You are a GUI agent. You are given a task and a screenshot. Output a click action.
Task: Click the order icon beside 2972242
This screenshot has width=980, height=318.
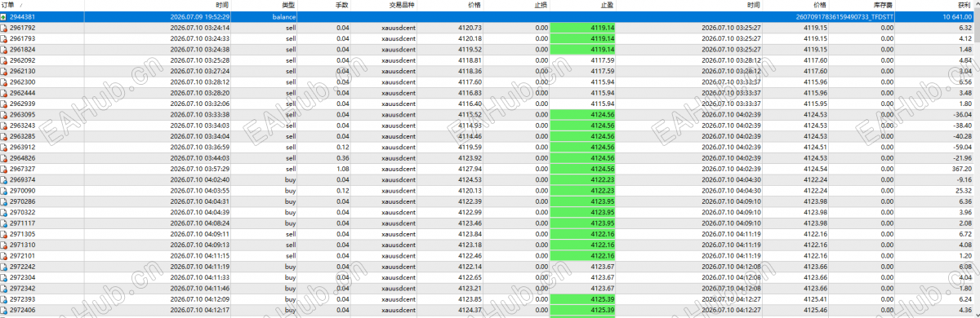point(4,267)
